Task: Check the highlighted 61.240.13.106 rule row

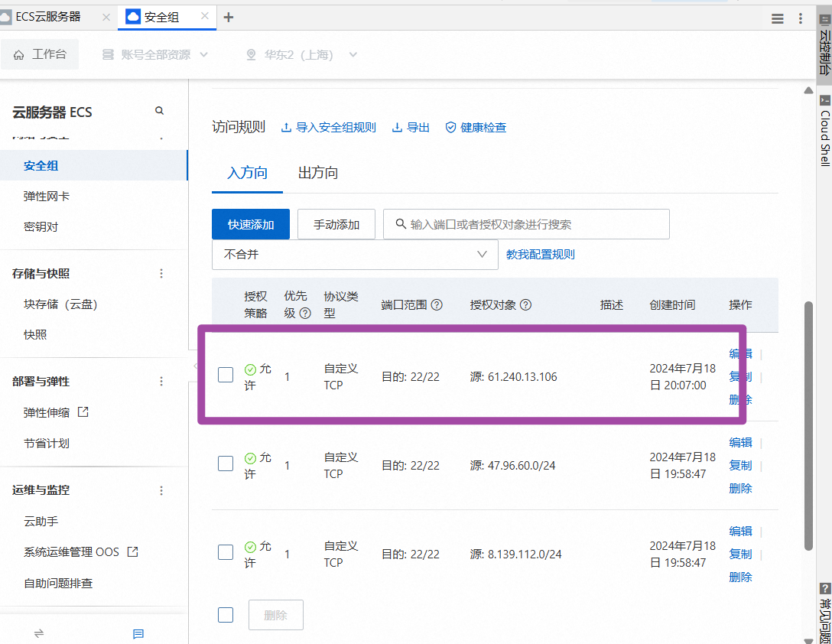Action: click(x=226, y=375)
